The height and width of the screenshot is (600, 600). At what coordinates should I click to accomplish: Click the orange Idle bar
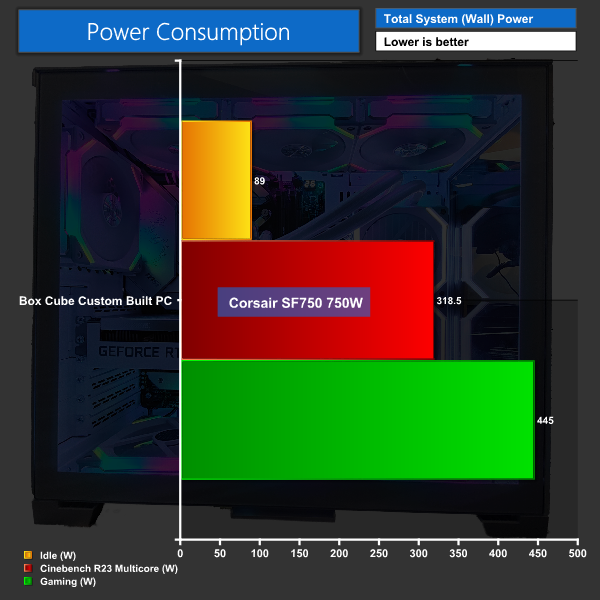pos(216,180)
